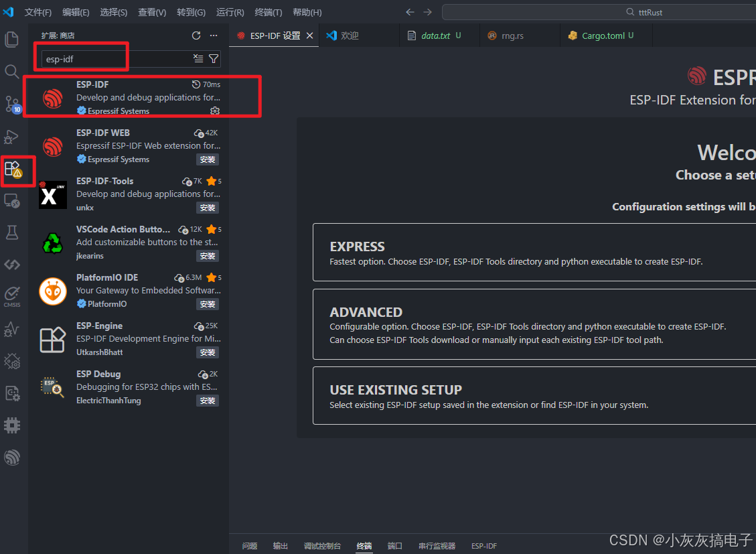Select ESP Debug extension icon

tap(52, 387)
